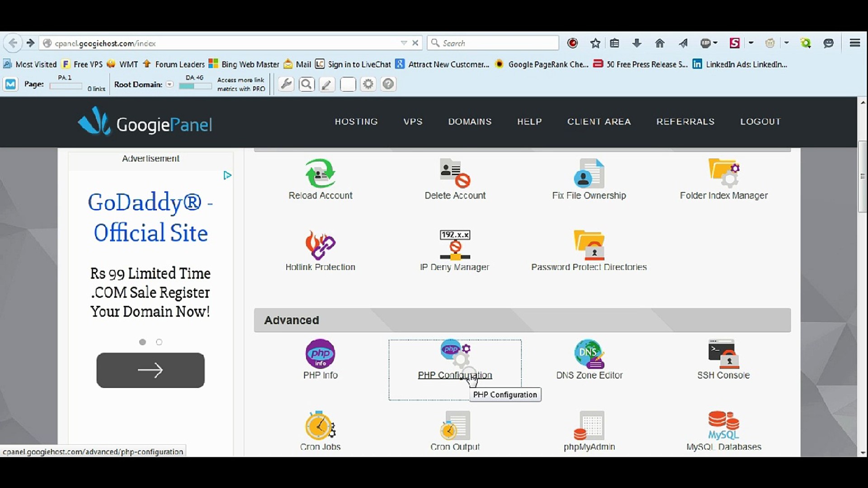The height and width of the screenshot is (488, 868).
Task: Open the VPS menu item
Action: (413, 122)
